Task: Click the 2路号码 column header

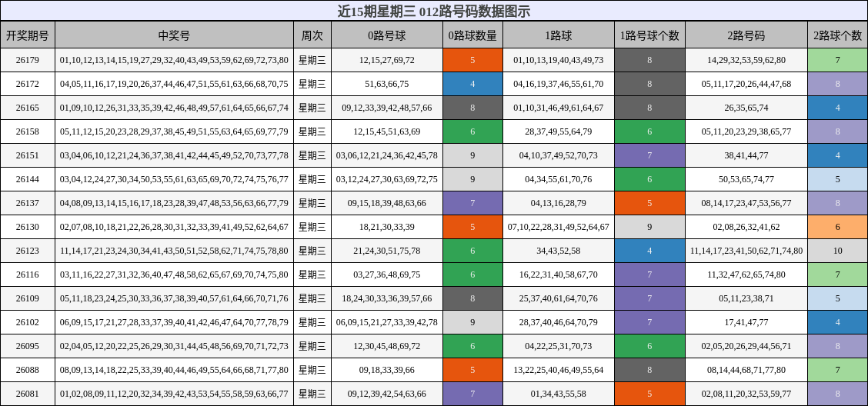Action: tap(746, 35)
